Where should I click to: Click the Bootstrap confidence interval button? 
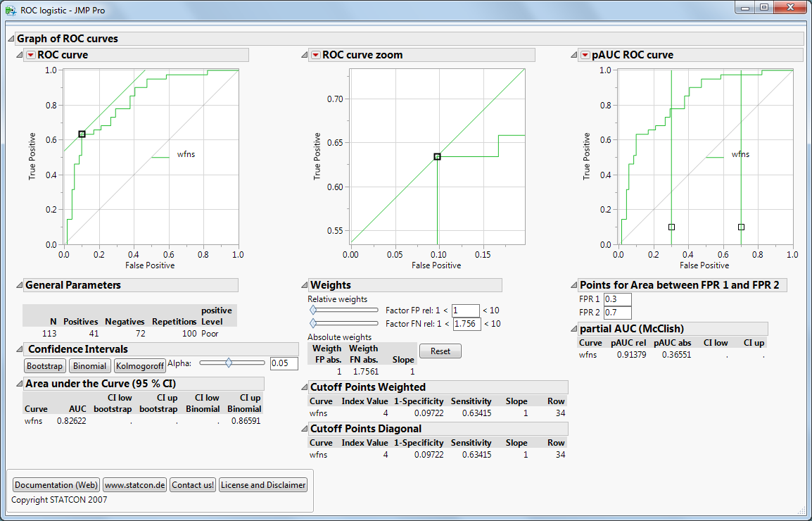tap(45, 366)
